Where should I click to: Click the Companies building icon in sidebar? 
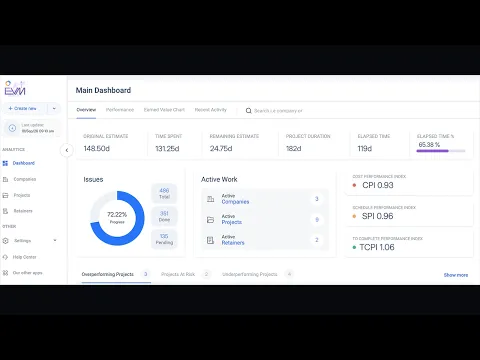coord(5,179)
